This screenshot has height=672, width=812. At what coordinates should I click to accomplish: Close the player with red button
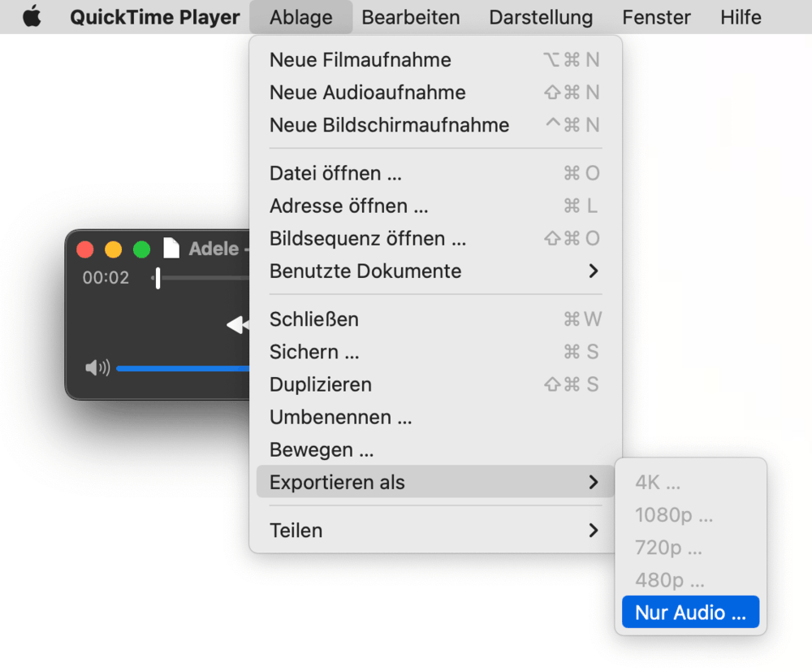click(x=85, y=249)
